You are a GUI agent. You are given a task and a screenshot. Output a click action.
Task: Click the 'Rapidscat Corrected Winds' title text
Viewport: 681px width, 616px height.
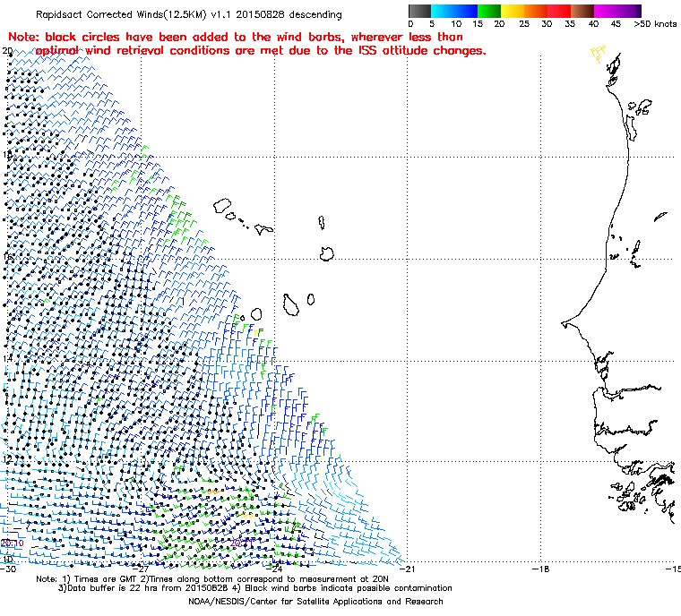pos(188,14)
